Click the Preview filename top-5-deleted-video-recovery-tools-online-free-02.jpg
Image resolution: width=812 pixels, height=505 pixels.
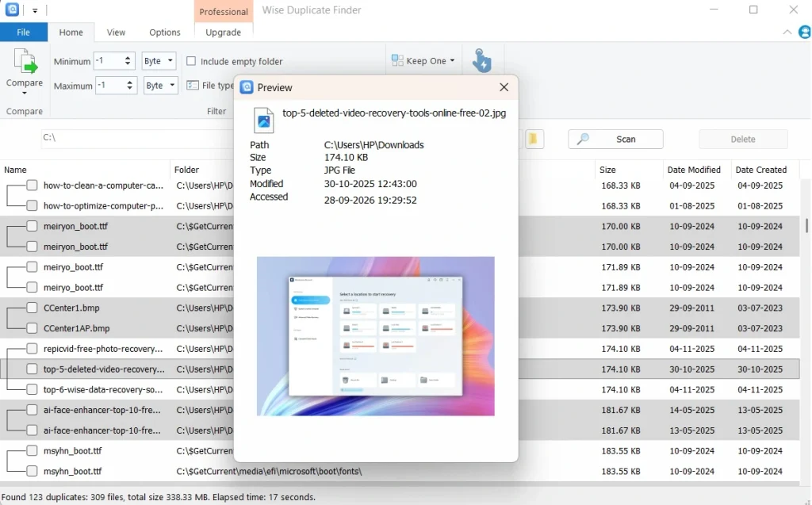click(394, 113)
